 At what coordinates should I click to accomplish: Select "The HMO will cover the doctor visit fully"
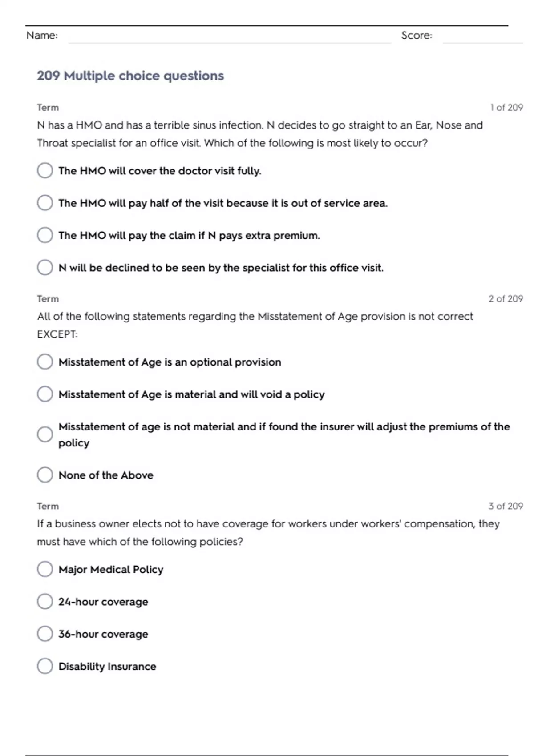(x=45, y=170)
